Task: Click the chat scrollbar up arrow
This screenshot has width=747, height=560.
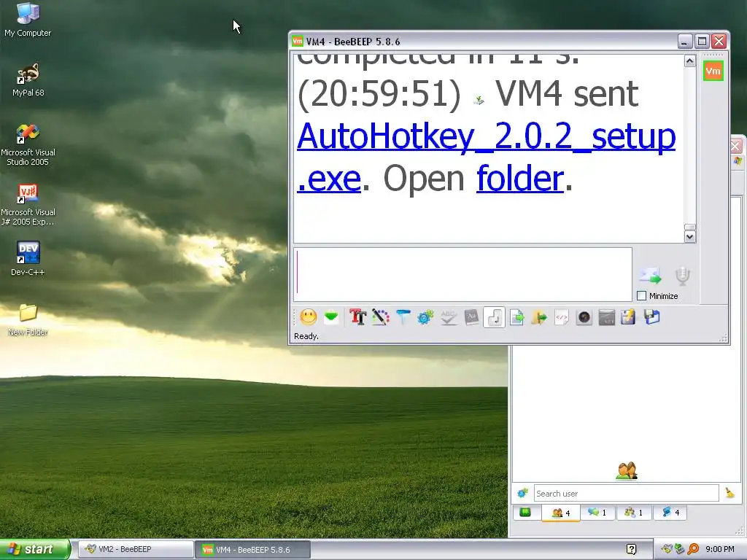Action: click(x=690, y=61)
